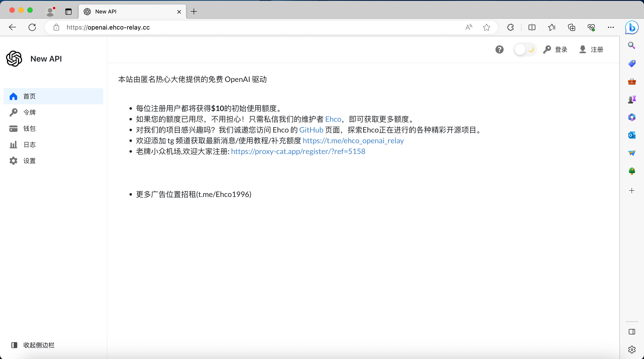Click the 注册 (register) link

click(x=591, y=49)
